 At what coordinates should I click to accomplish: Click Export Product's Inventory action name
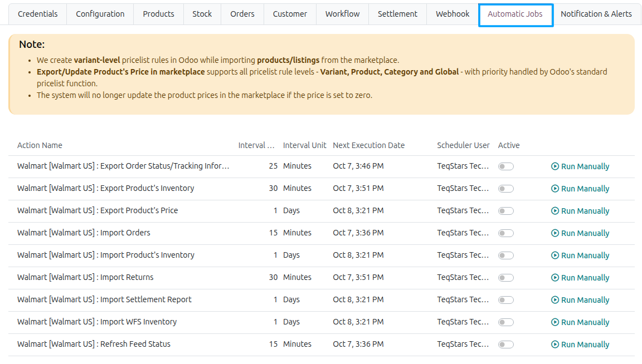point(106,188)
